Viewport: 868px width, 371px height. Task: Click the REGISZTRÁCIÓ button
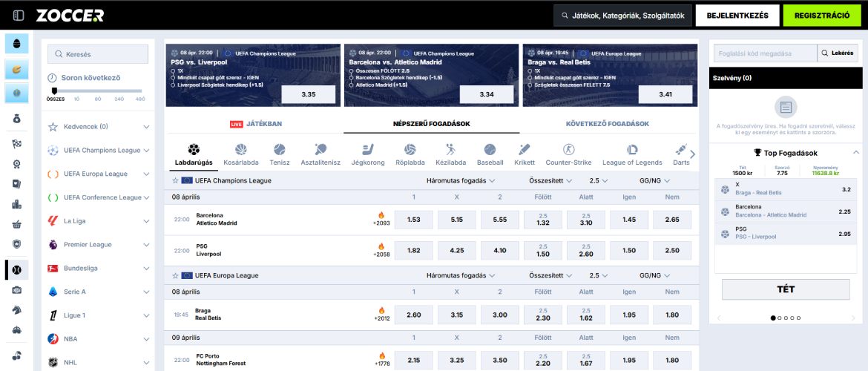tap(822, 16)
